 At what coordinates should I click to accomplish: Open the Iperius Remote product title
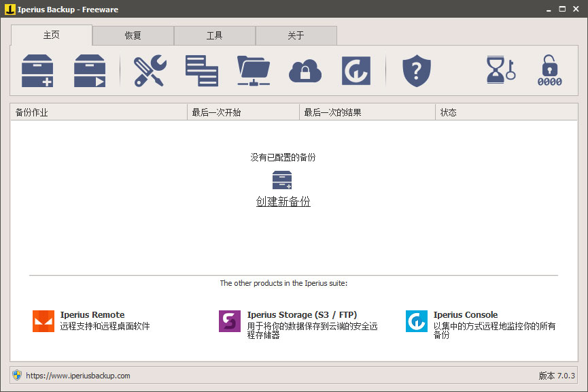pyautogui.click(x=92, y=314)
